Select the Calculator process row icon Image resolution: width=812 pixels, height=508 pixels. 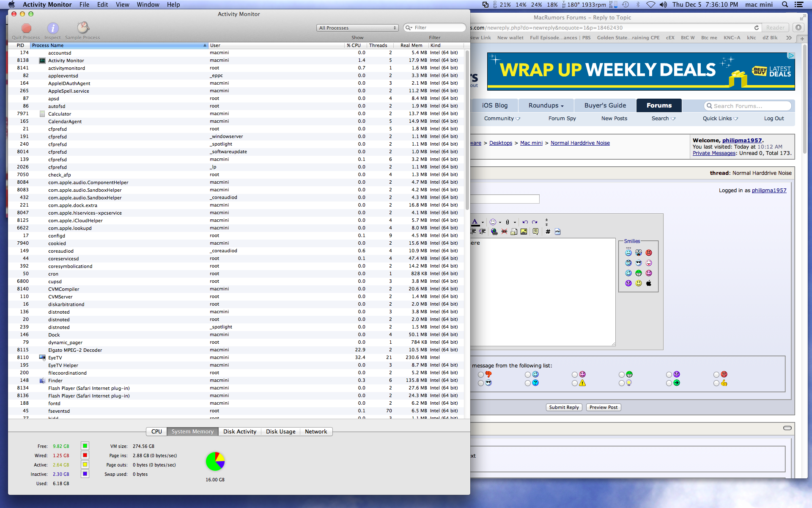(x=42, y=114)
